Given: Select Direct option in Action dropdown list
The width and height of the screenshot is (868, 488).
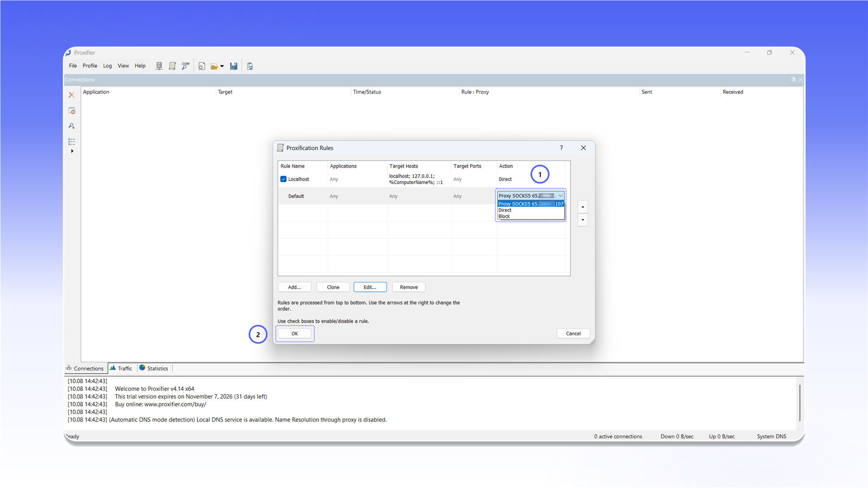Looking at the screenshot, I should (531, 210).
